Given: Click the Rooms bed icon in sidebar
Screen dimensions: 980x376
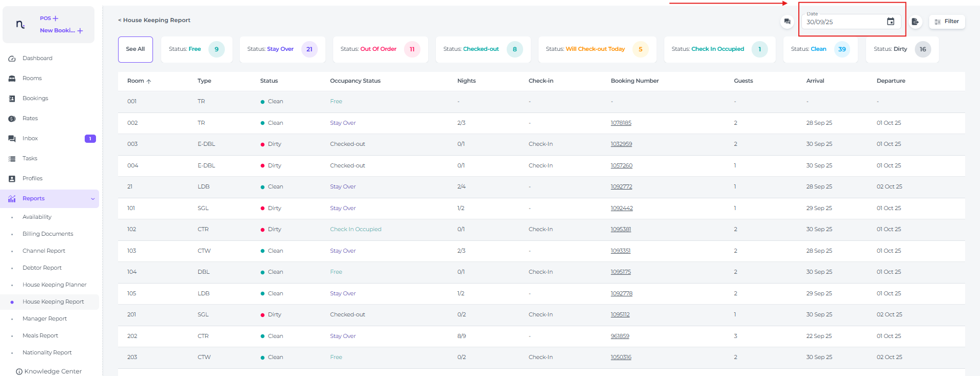Looking at the screenshot, I should (x=12, y=79).
